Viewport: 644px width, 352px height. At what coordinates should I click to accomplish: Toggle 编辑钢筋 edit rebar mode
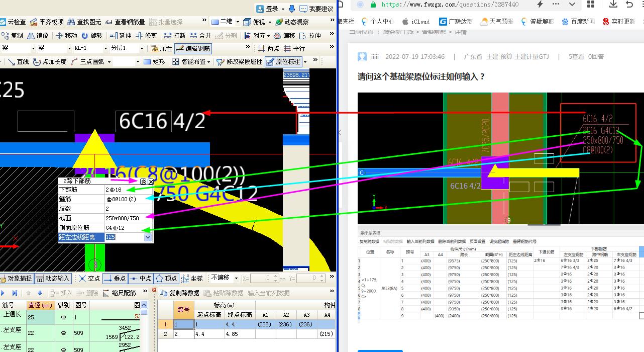click(x=193, y=49)
